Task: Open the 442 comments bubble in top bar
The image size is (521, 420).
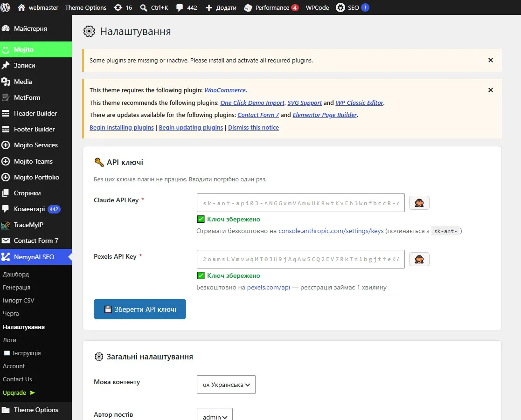Action: (x=187, y=7)
